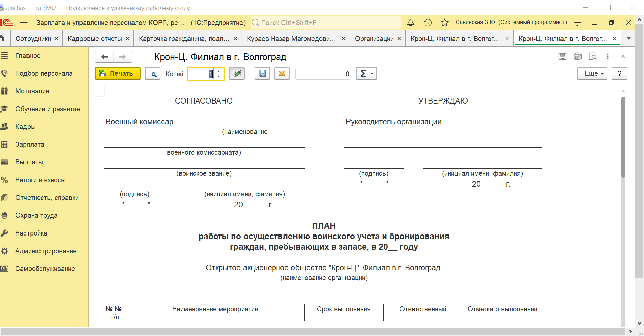Toggle spreadsheet edit mode icon
The image size is (644, 336).
click(x=236, y=74)
